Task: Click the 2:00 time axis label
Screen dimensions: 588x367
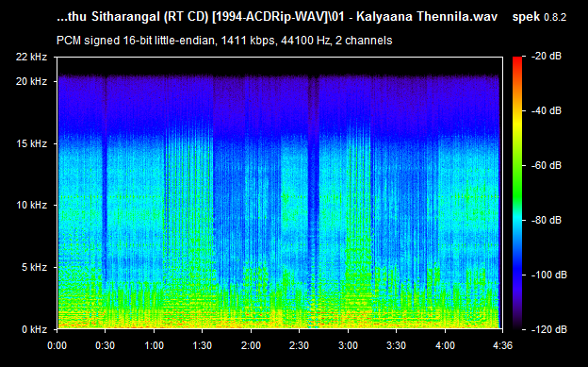Action: click(251, 345)
